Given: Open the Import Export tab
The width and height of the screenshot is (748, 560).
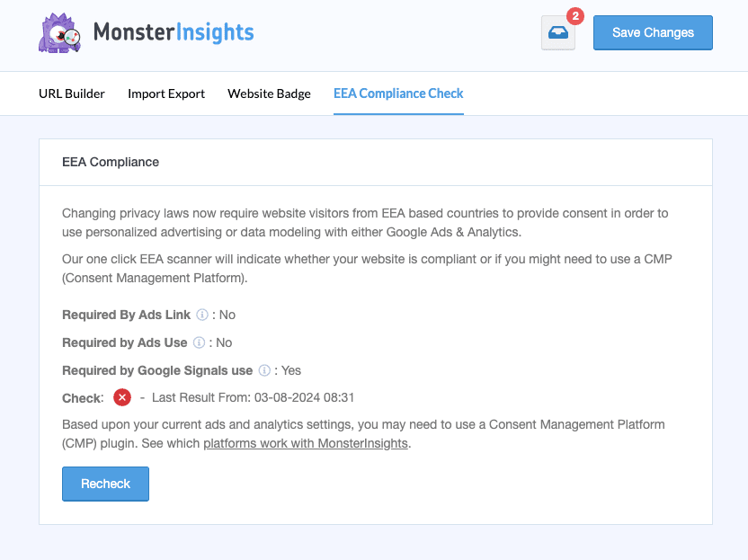Looking at the screenshot, I should [x=165, y=93].
